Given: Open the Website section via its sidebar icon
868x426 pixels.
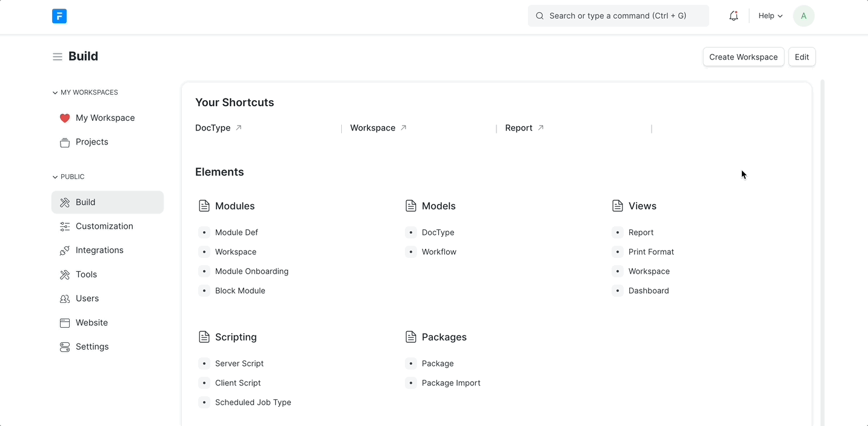Looking at the screenshot, I should click(x=65, y=322).
